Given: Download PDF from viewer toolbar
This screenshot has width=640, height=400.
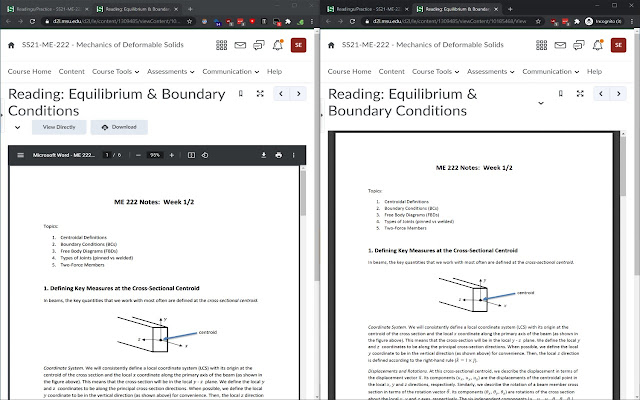Looking at the screenshot, I should click(x=264, y=155).
